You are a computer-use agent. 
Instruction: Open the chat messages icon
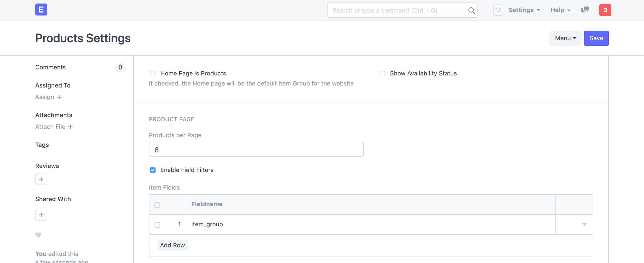585,10
